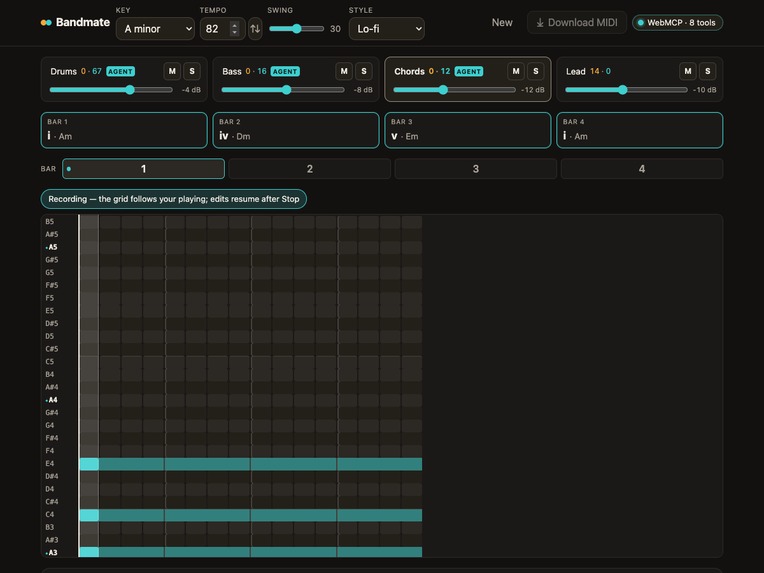The image size is (764, 573).
Task: Mute the Drums track
Action: 172,71
